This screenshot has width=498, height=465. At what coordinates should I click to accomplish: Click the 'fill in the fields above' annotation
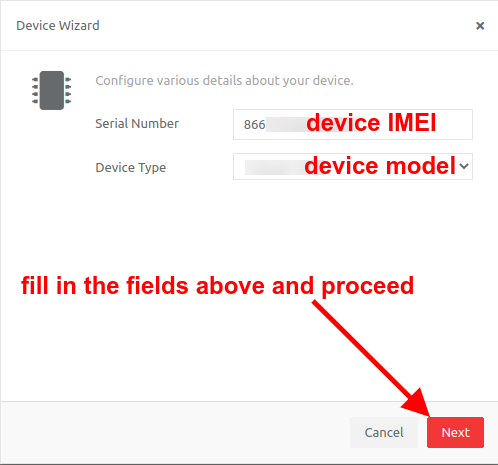pyautogui.click(x=217, y=286)
